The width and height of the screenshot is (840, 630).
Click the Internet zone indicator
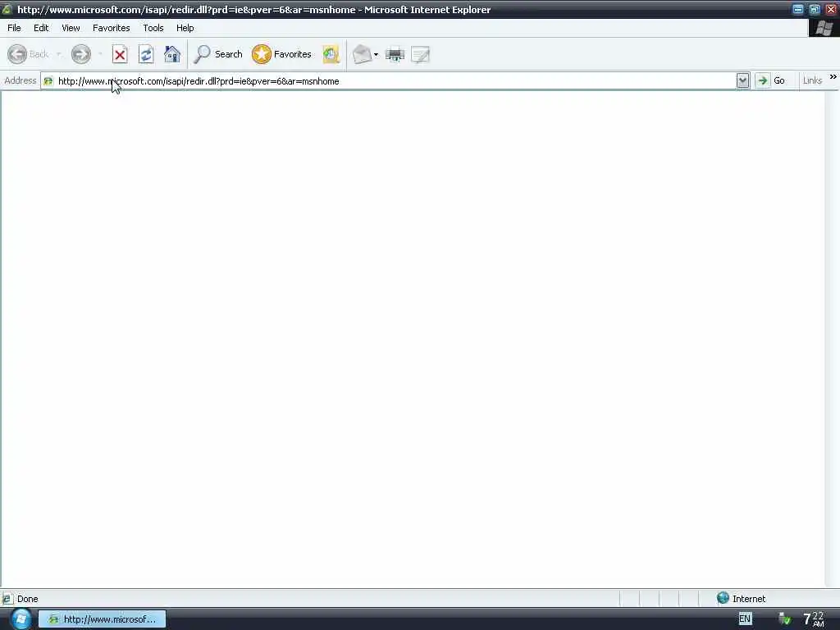(x=742, y=598)
